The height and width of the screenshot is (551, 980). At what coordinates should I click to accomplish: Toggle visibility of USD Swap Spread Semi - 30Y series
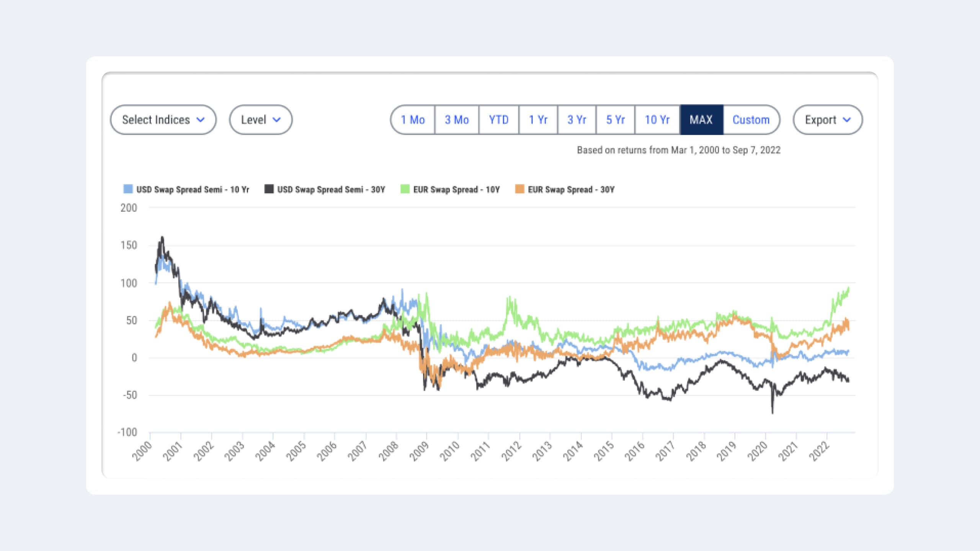[x=269, y=189]
